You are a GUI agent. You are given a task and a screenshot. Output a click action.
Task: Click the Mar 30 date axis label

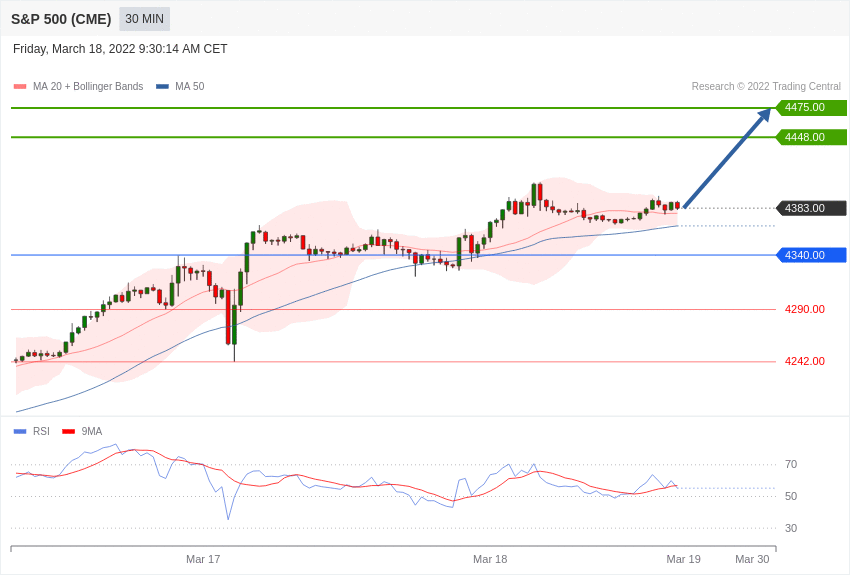click(x=752, y=559)
